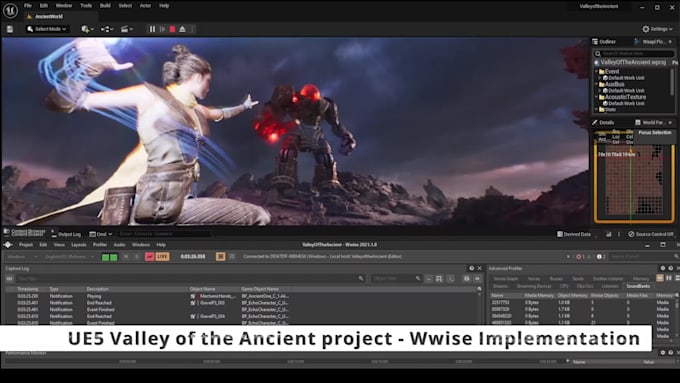Open the Wwise Layouts menu
The height and width of the screenshot is (383, 680).
tap(78, 245)
